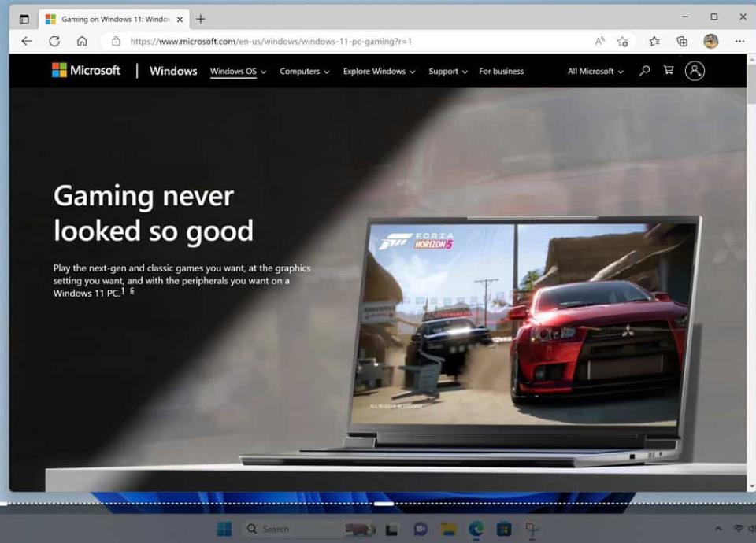Image resolution: width=756 pixels, height=543 pixels.
Task: Show hidden system tray icons
Action: click(x=718, y=529)
